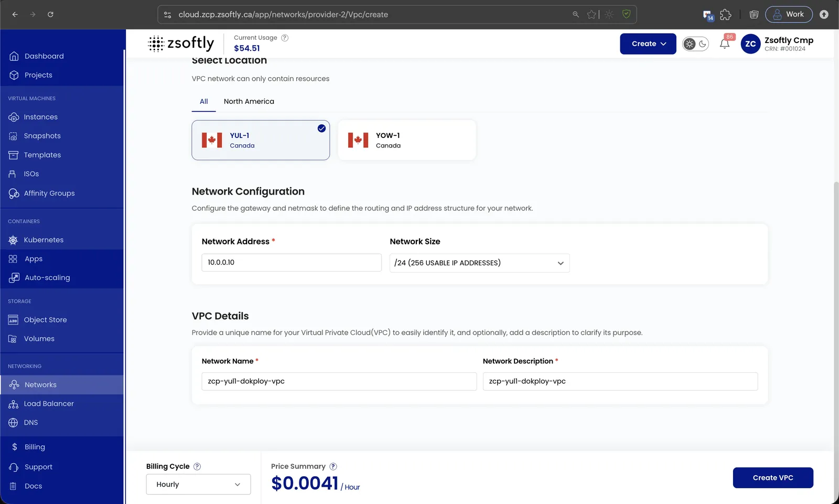This screenshot has width=839, height=504.
Task: Click the browser extensions puzzle icon
Action: 725,15
